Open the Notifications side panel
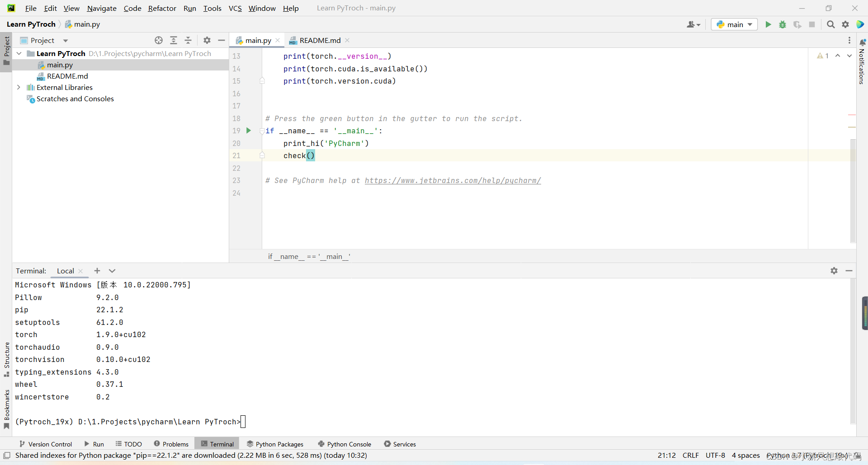 862,62
